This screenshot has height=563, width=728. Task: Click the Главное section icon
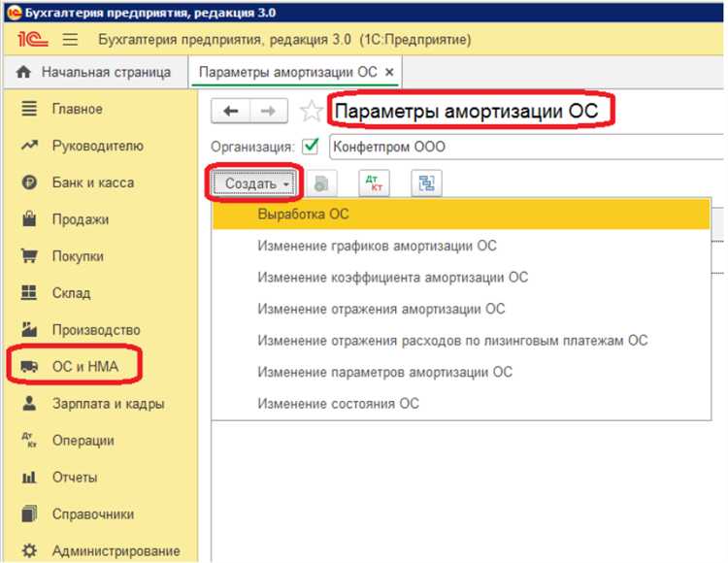coord(29,109)
